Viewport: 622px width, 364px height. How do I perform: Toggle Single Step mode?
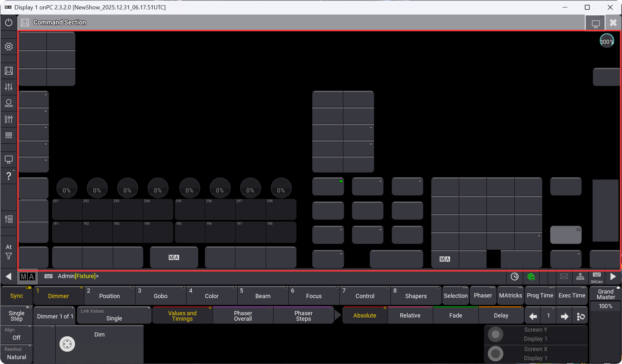coord(17,316)
